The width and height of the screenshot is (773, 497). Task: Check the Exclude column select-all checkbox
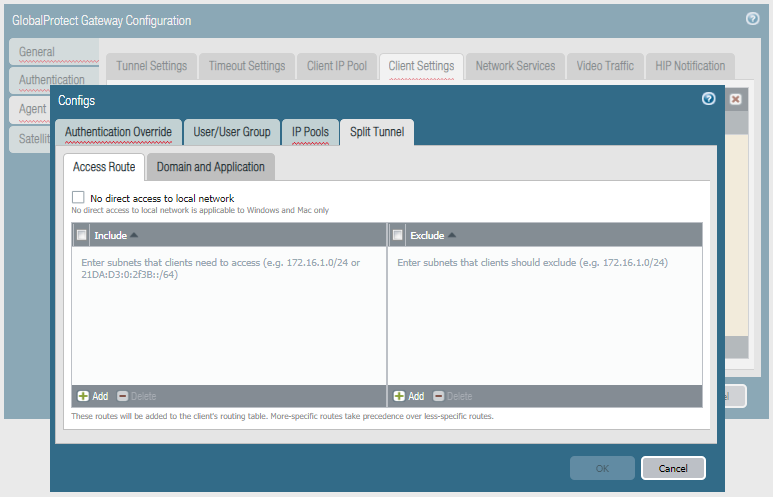397,235
